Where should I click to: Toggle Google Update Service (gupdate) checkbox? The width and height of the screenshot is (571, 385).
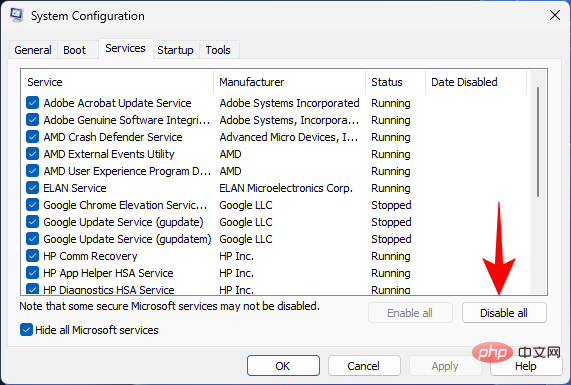tap(32, 222)
